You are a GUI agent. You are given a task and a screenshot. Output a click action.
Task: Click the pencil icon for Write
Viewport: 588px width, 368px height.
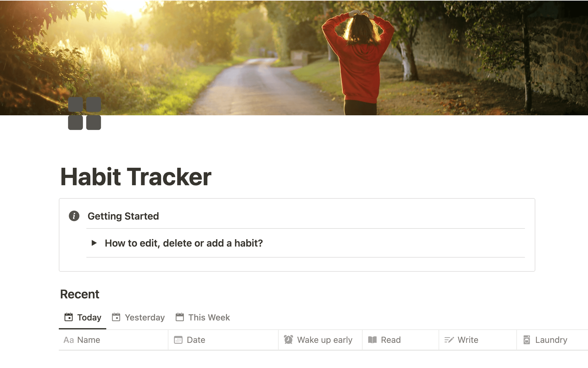(449, 340)
